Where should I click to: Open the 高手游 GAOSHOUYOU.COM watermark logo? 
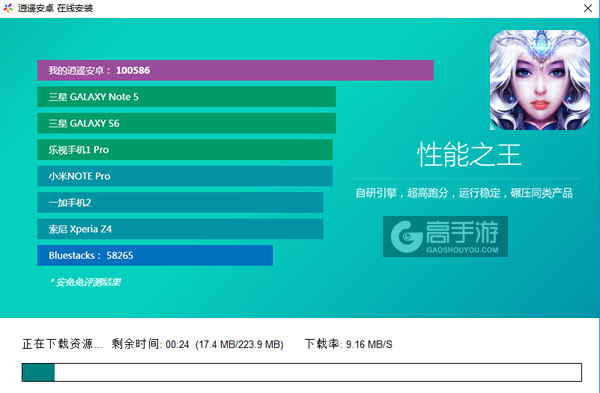pyautogui.click(x=445, y=236)
